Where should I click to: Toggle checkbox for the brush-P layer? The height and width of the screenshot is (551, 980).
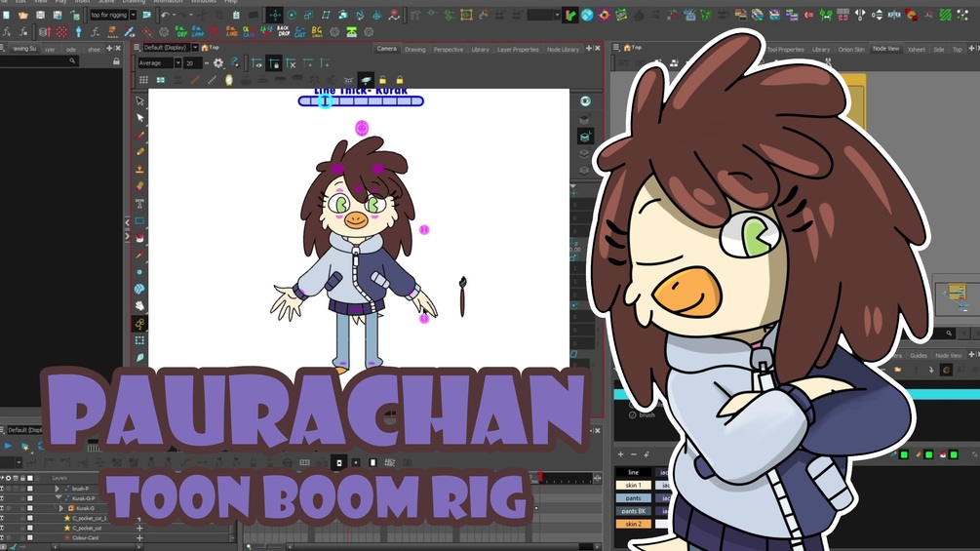pos(30,489)
